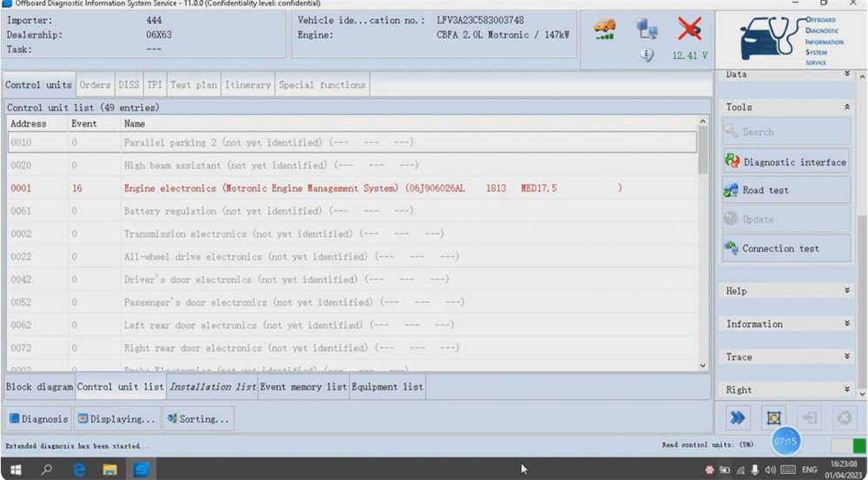
Task: Click the pink flower tray icon
Action: pos(709,470)
